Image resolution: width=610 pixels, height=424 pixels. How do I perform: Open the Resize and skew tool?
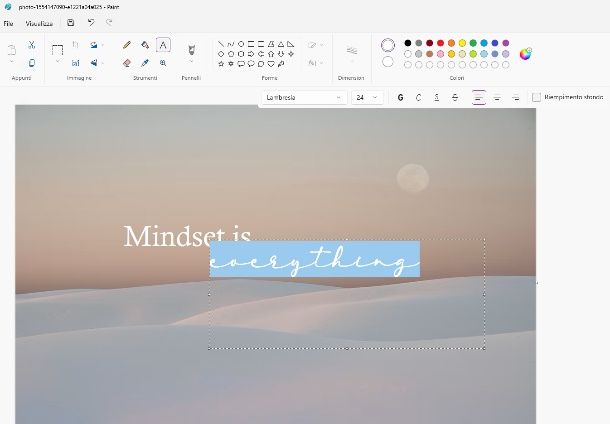tap(75, 63)
